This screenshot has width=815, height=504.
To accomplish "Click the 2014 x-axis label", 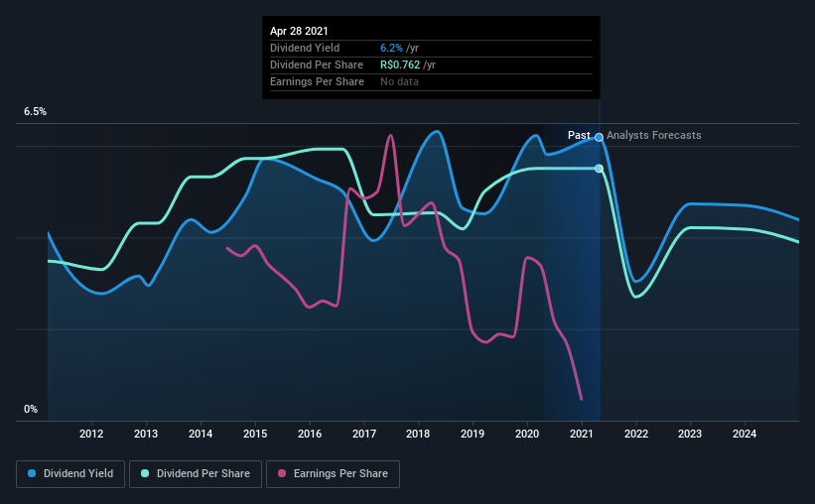I will click(201, 434).
